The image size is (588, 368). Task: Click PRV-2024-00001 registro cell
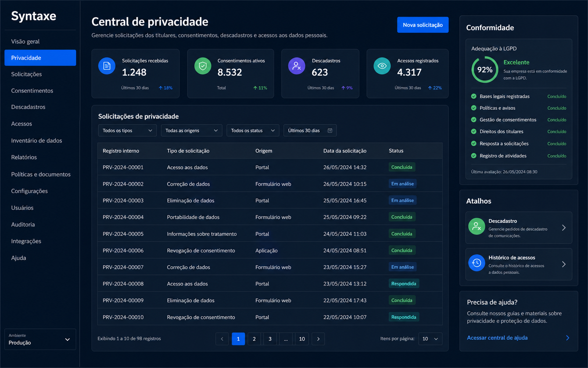123,167
